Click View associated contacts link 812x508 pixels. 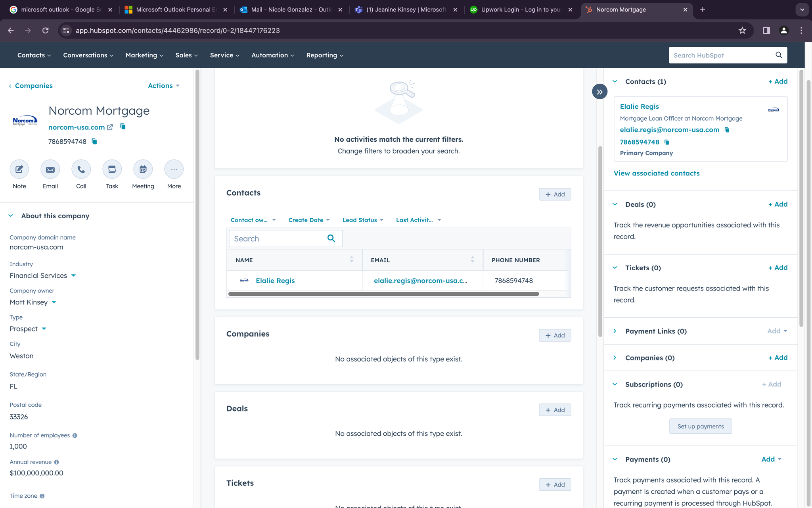(656, 173)
